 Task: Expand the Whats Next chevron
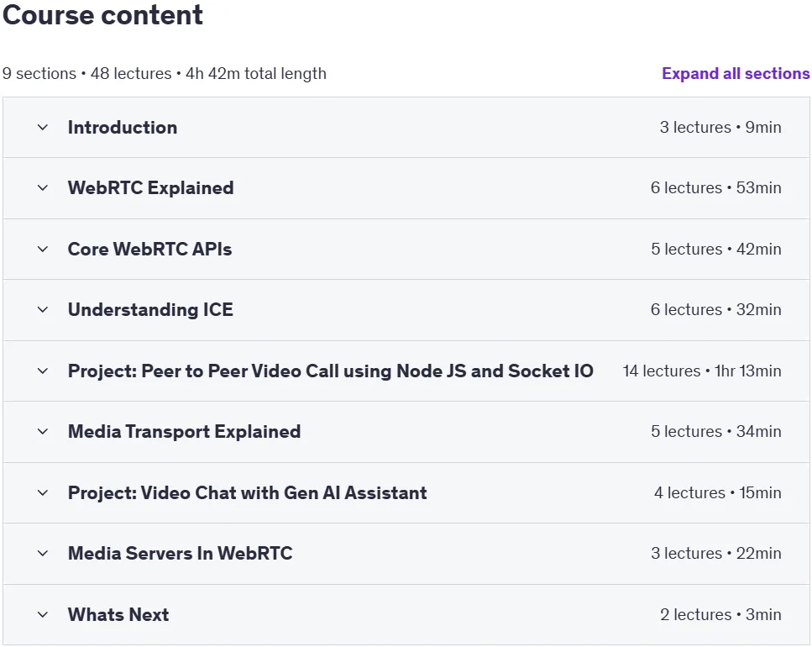click(43, 615)
